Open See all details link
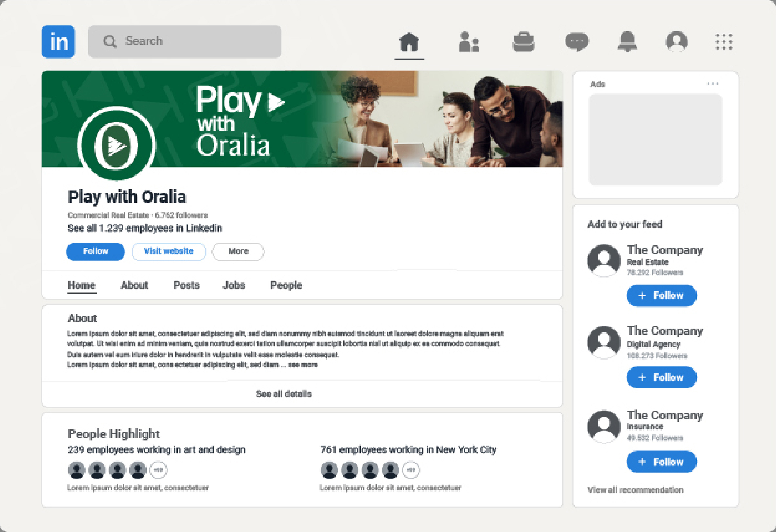This screenshot has height=532, width=776. tap(284, 394)
